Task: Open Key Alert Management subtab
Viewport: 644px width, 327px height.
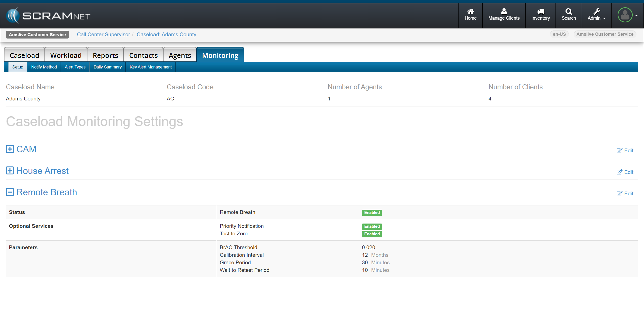Action: tap(151, 67)
